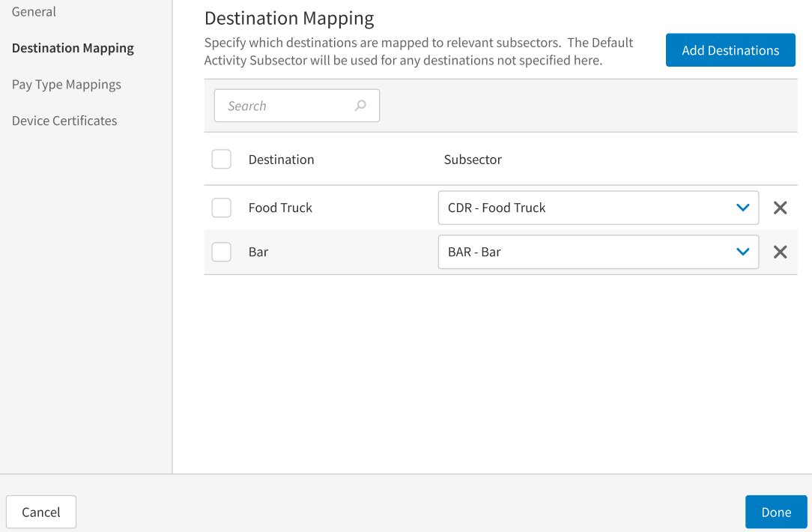The image size is (812, 532).
Task: Check the Bar row checkbox
Action: (221, 252)
